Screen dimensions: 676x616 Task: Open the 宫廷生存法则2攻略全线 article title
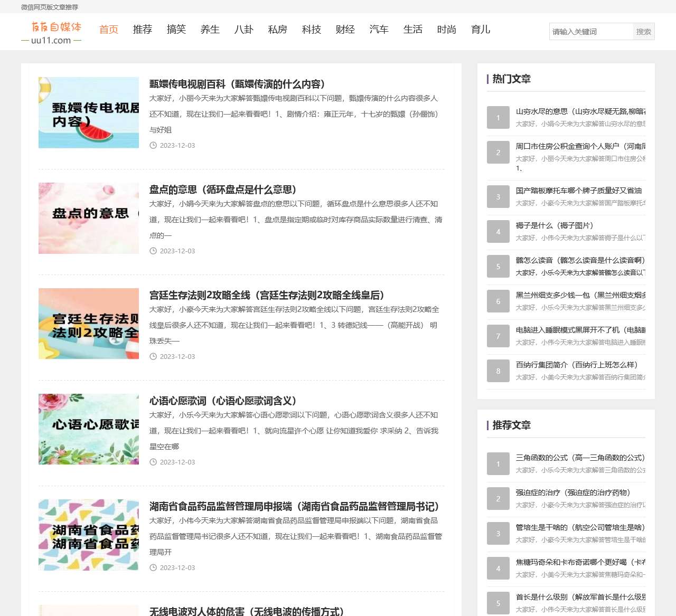(x=267, y=295)
